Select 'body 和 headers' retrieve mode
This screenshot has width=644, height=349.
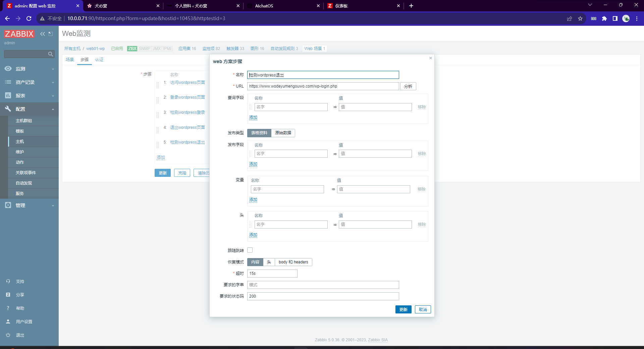pos(293,262)
